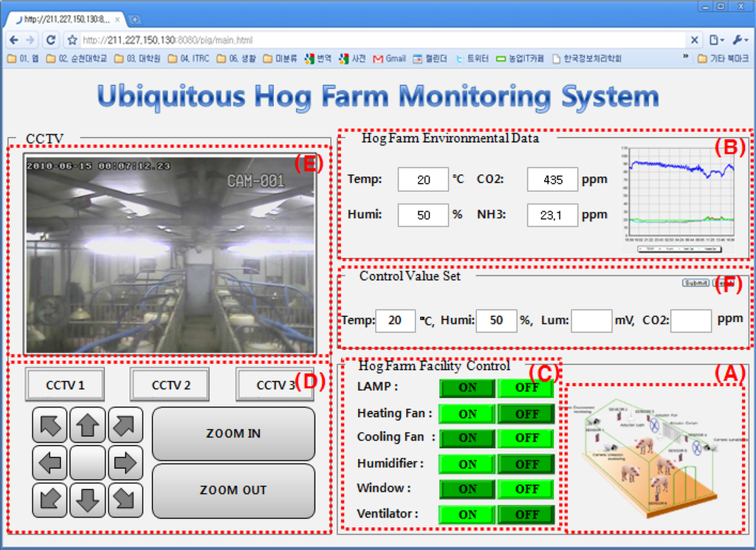Switch Heating Fan off

[x=526, y=413]
